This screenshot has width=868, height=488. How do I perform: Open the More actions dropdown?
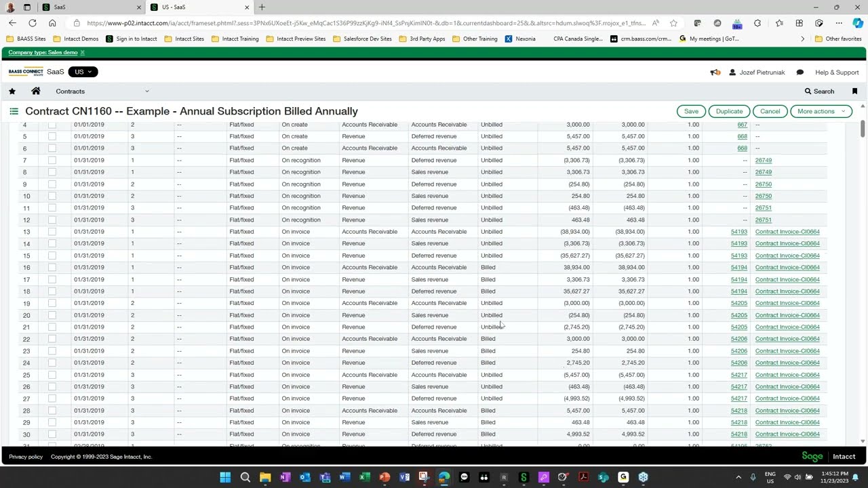(821, 111)
